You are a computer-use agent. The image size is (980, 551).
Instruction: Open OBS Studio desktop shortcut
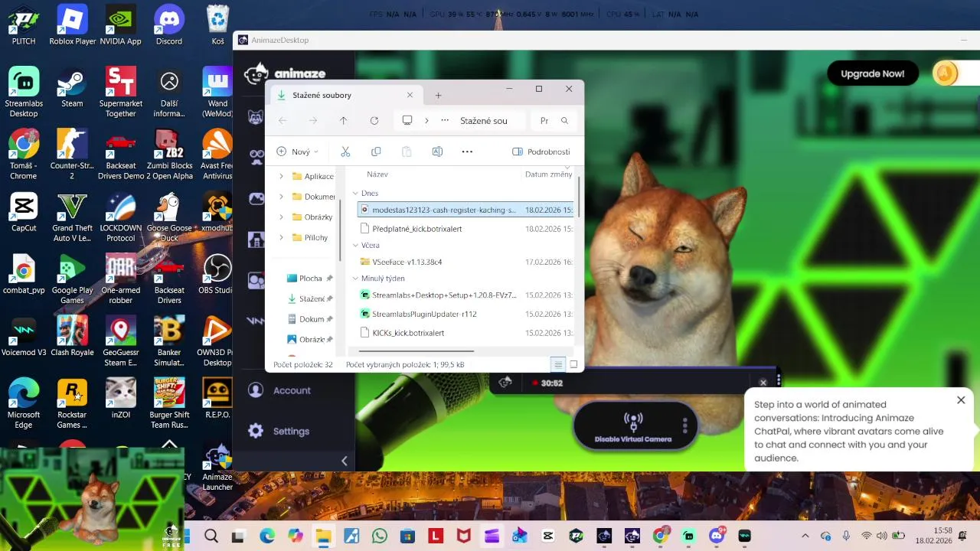[217, 275]
